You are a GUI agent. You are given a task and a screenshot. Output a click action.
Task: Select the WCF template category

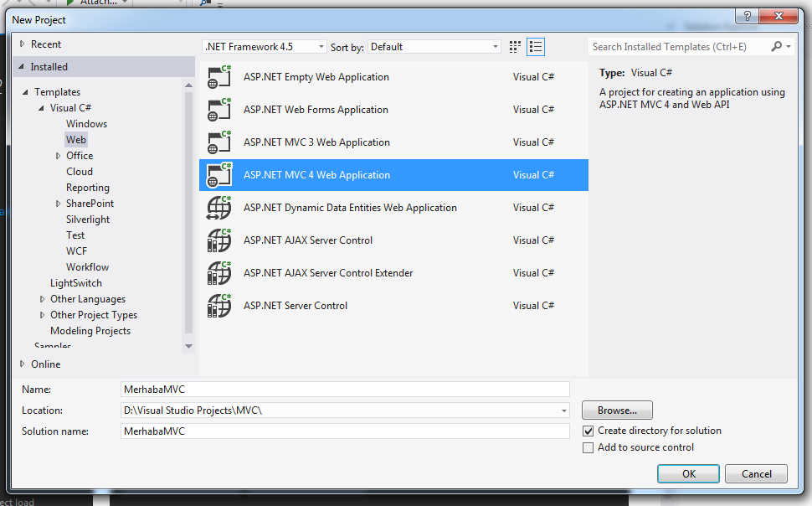point(77,251)
